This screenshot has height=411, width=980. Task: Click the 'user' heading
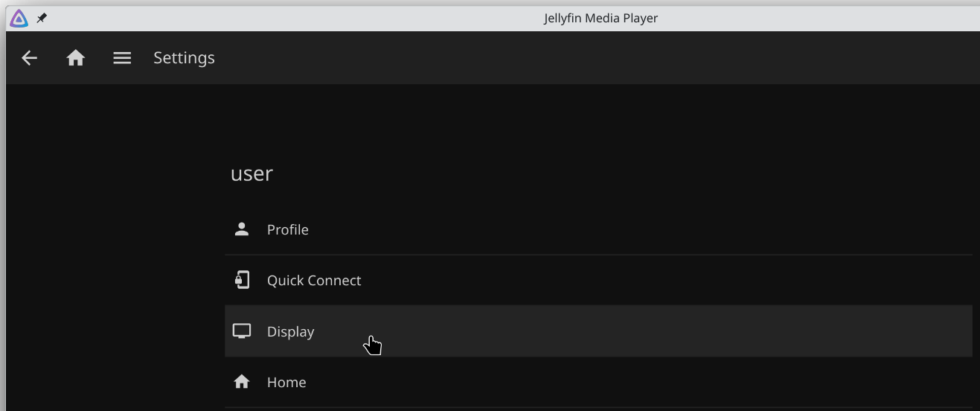point(252,173)
